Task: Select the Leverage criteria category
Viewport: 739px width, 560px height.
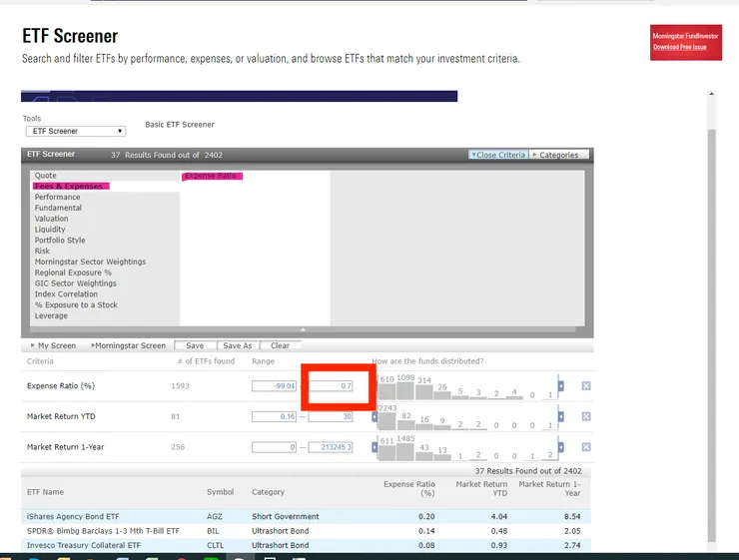Action: 51,316
